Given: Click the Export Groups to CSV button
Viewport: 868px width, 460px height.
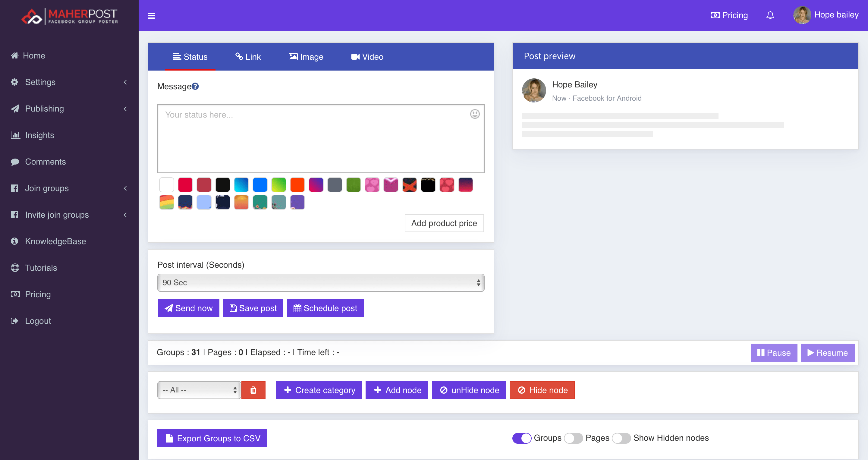Looking at the screenshot, I should [212, 438].
